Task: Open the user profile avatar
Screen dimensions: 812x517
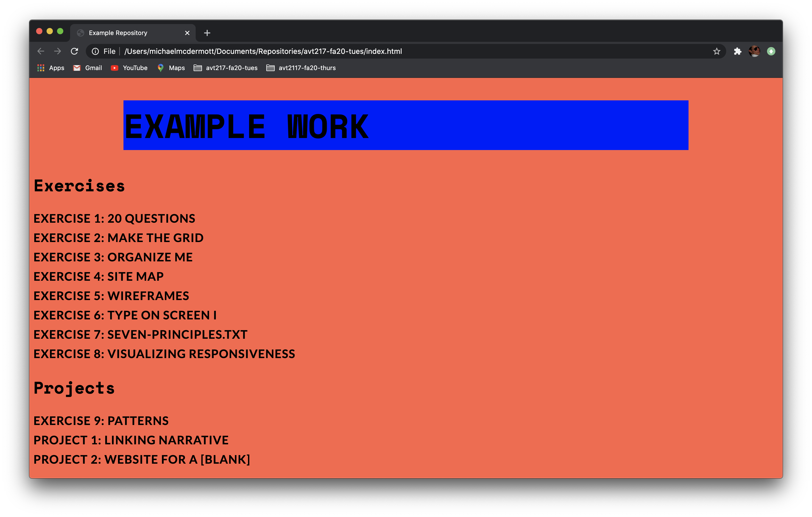Action: click(754, 51)
